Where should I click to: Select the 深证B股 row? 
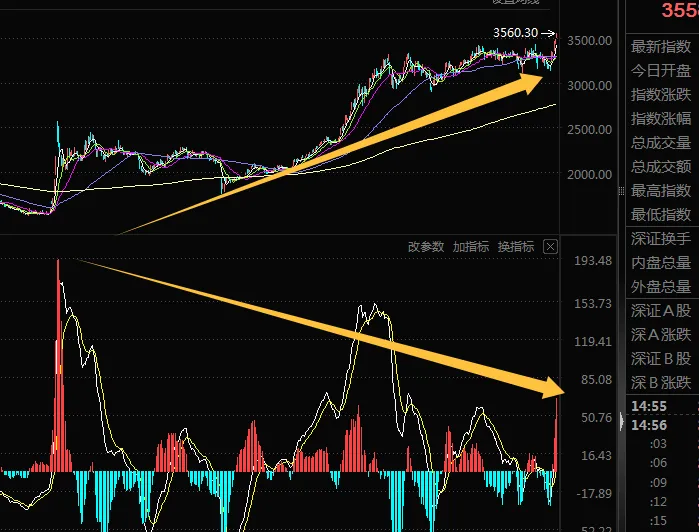click(662, 359)
